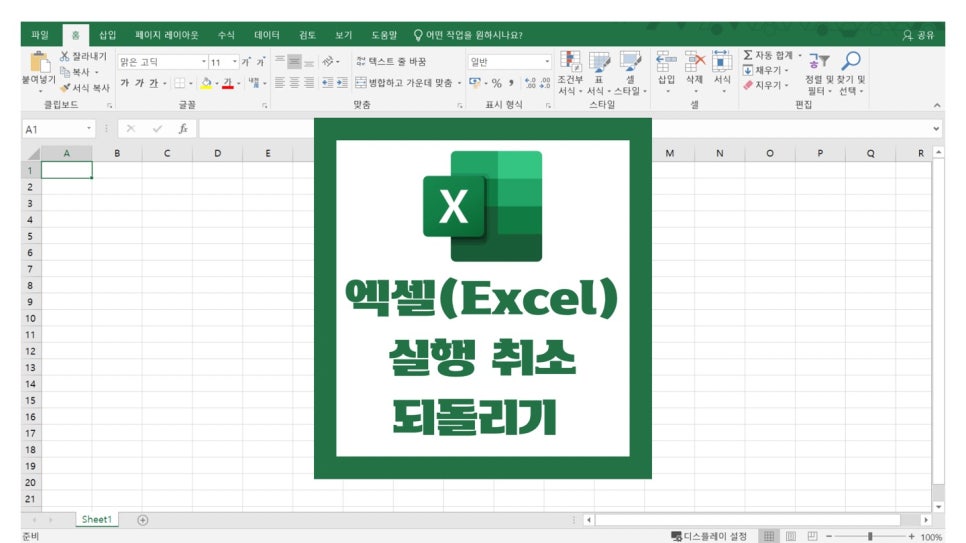
Task: Click the Insert Function fx icon
Action: [183, 129]
